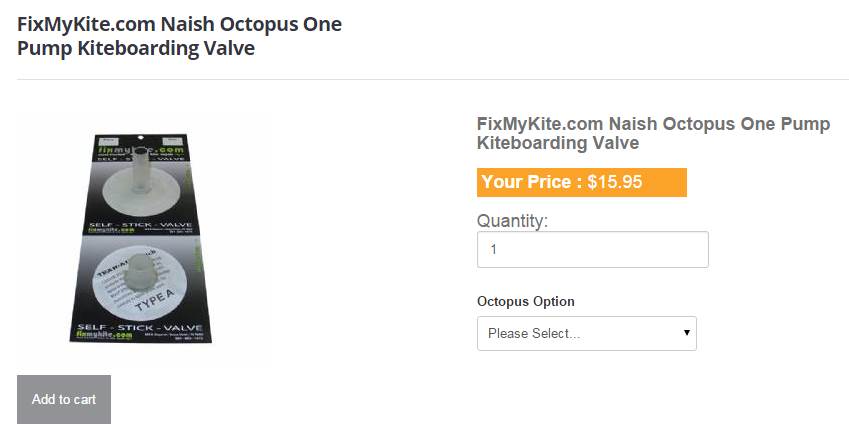
Task: Click the Add to cart button
Action: (64, 399)
